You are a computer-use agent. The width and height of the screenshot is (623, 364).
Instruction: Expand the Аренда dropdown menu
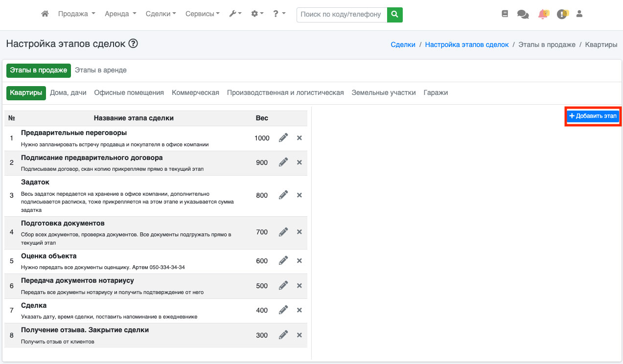click(120, 14)
